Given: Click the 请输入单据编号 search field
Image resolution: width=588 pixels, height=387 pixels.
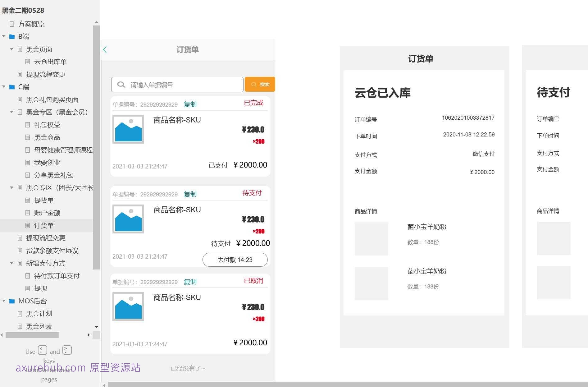Looking at the screenshot, I should (x=177, y=84).
